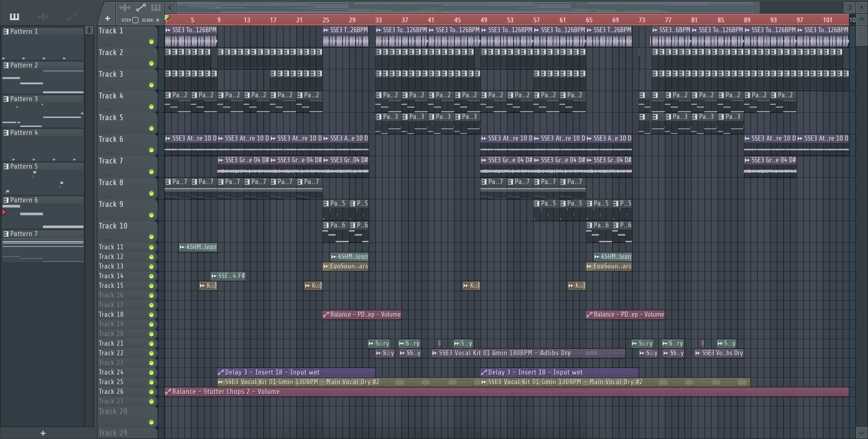Open Track 28 three-dot options
The height and width of the screenshot is (439, 868).
tap(108, 425)
